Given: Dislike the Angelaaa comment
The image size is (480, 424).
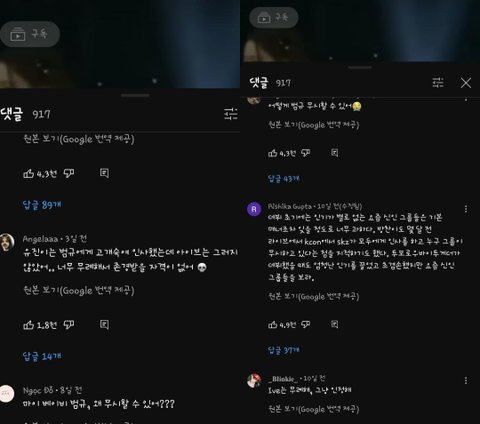Looking at the screenshot, I should point(69,325).
